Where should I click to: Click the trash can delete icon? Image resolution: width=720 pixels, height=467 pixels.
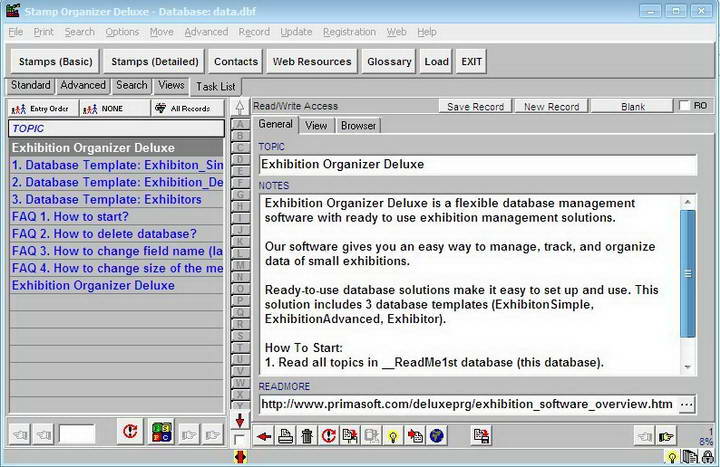307,436
